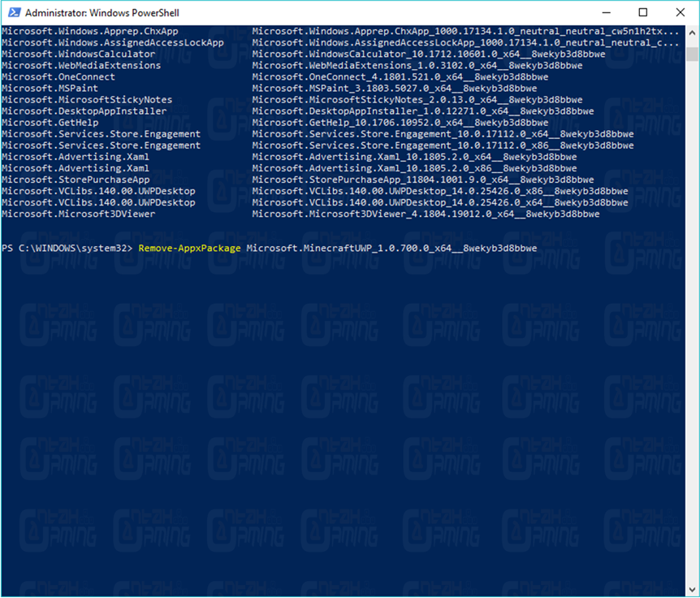
Task: Open the PowerShell title bar system menu icon
Action: [15, 12]
